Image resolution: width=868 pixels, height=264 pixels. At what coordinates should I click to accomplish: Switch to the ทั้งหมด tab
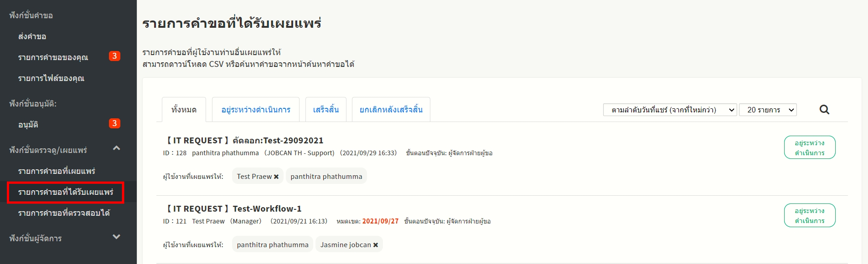[184, 110]
